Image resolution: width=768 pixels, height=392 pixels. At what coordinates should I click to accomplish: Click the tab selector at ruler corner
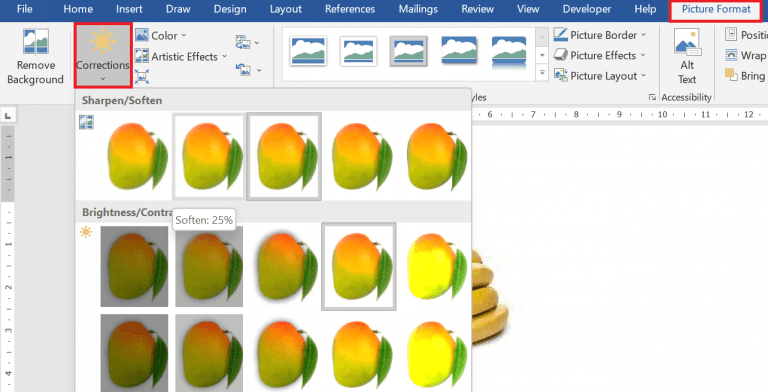click(8, 116)
